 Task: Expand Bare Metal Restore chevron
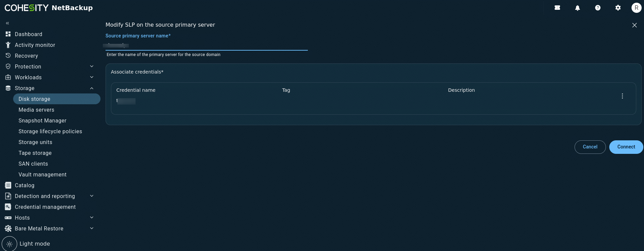tap(92, 228)
